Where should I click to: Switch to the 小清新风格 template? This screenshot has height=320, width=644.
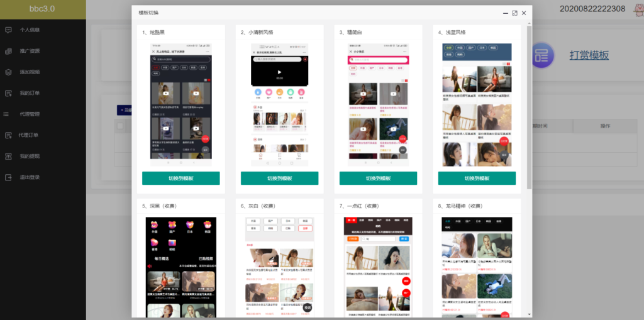[279, 178]
